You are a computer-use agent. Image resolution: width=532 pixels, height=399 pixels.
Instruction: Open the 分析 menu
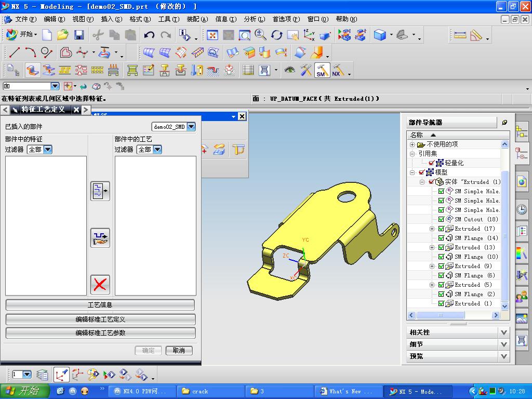[254, 19]
